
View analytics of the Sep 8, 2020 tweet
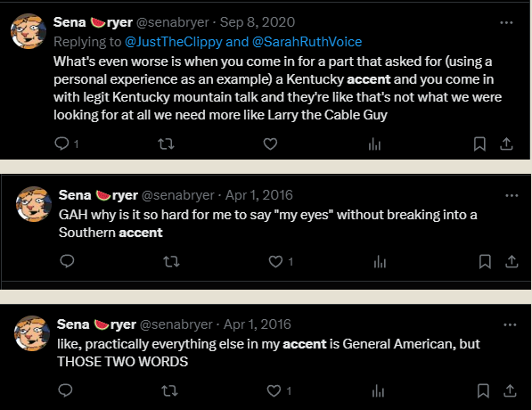pos(374,143)
